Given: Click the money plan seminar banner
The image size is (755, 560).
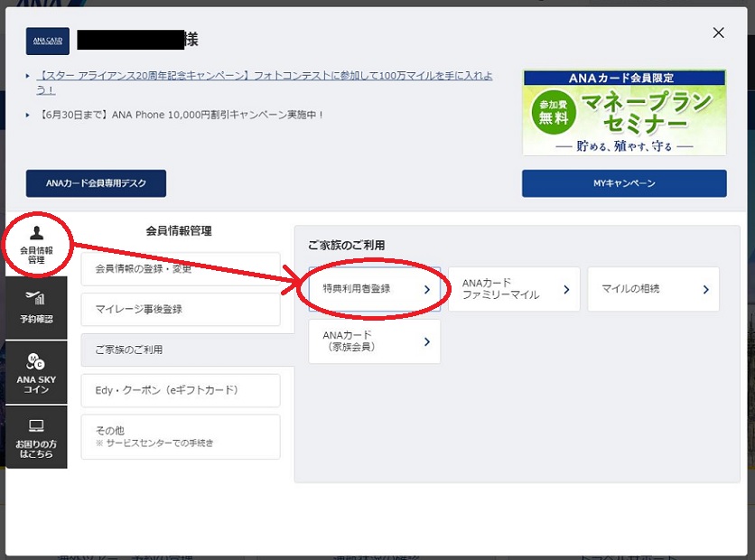Looking at the screenshot, I should click(x=625, y=112).
